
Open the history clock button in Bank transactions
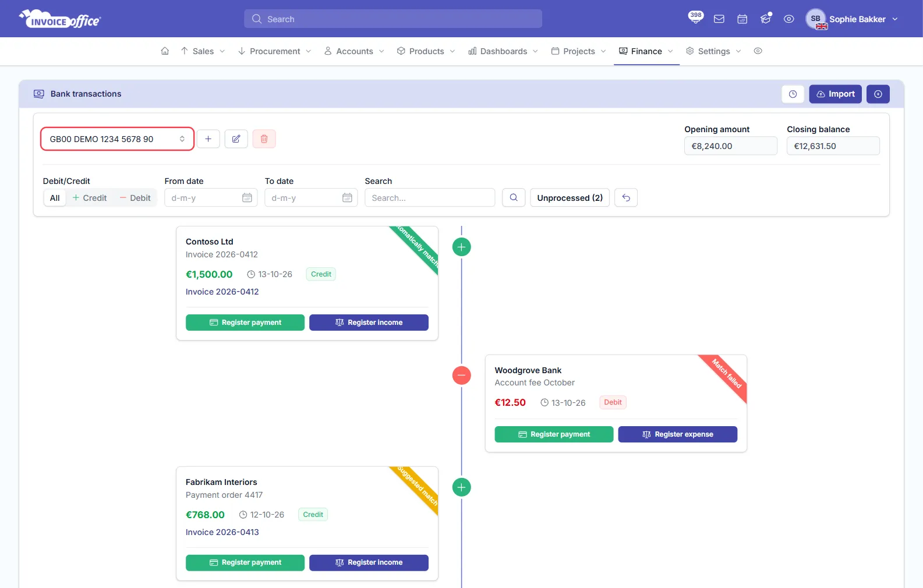(793, 94)
